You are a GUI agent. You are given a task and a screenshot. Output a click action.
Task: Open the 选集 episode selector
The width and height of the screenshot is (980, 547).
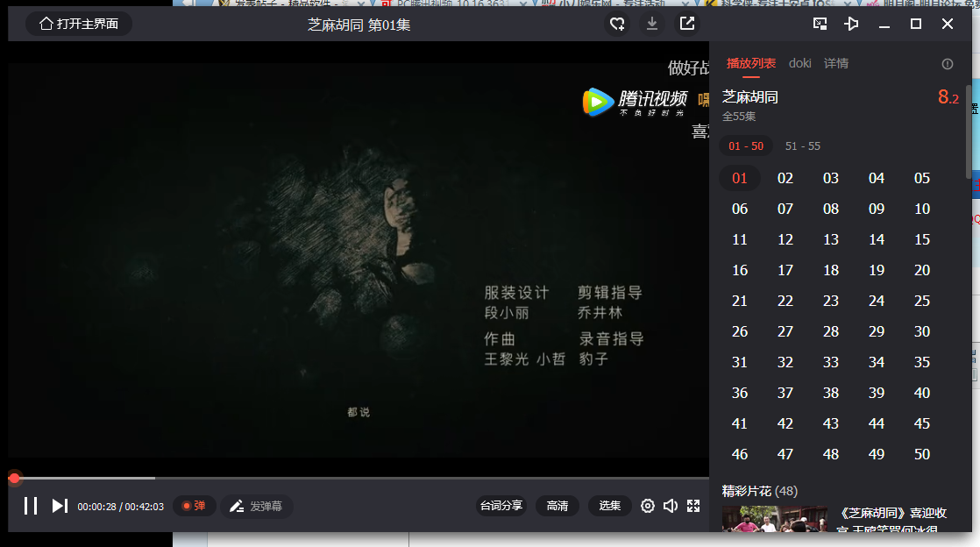[609, 506]
